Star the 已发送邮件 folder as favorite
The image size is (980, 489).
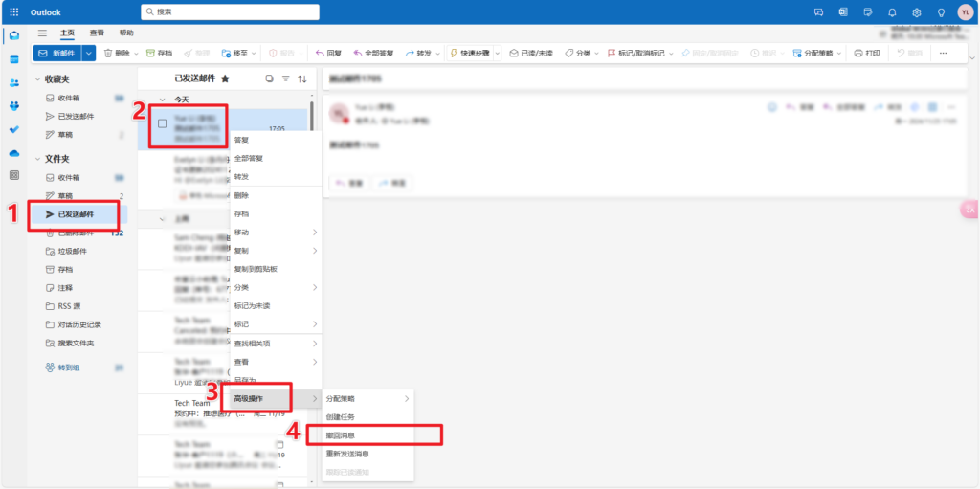tap(225, 78)
